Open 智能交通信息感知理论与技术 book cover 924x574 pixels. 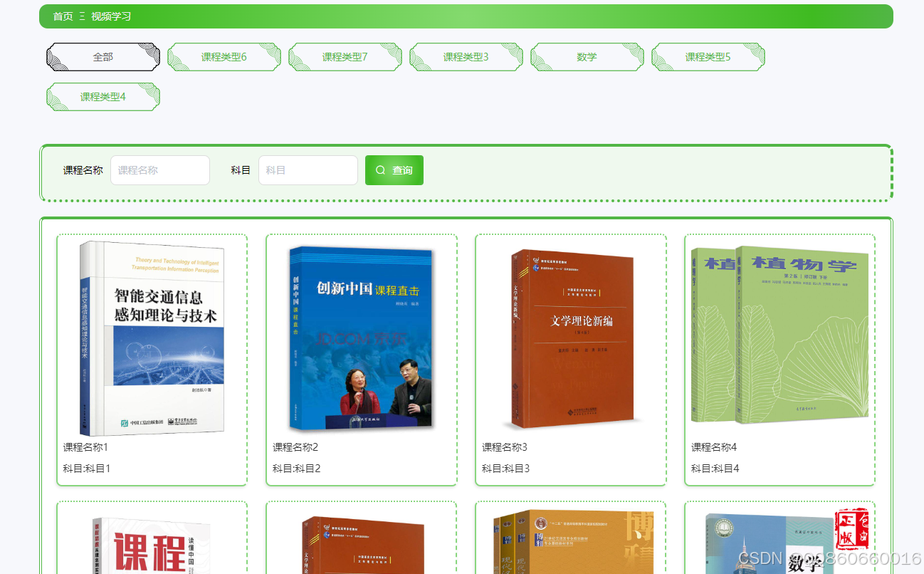(x=152, y=338)
